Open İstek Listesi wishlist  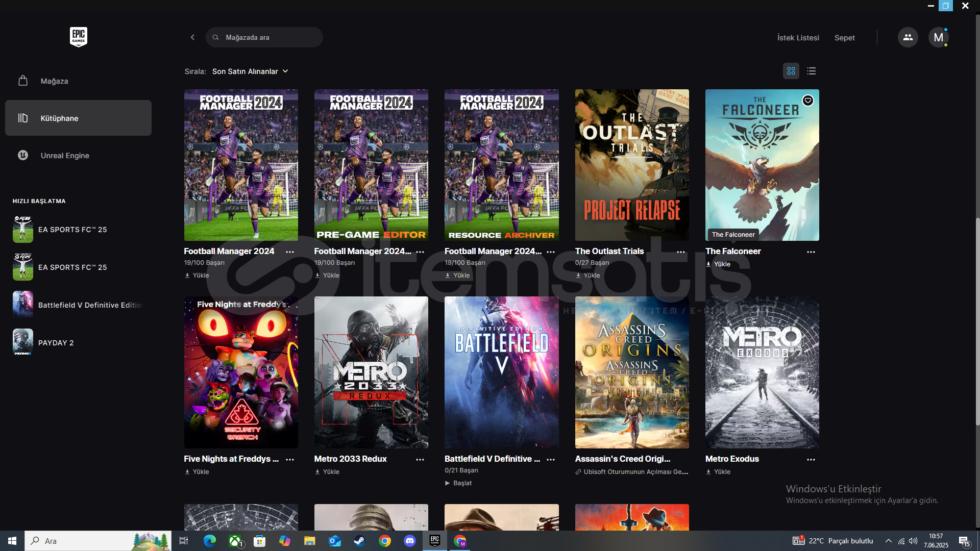[798, 38]
